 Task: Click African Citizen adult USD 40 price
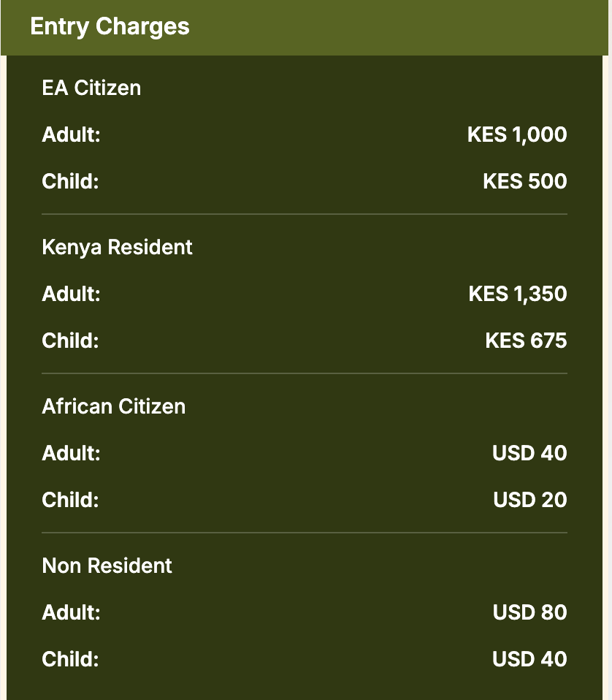coord(529,454)
